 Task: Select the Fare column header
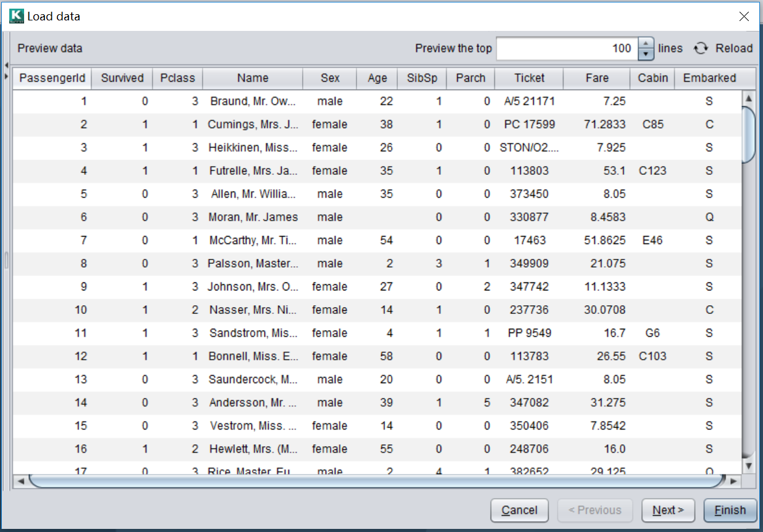point(597,78)
